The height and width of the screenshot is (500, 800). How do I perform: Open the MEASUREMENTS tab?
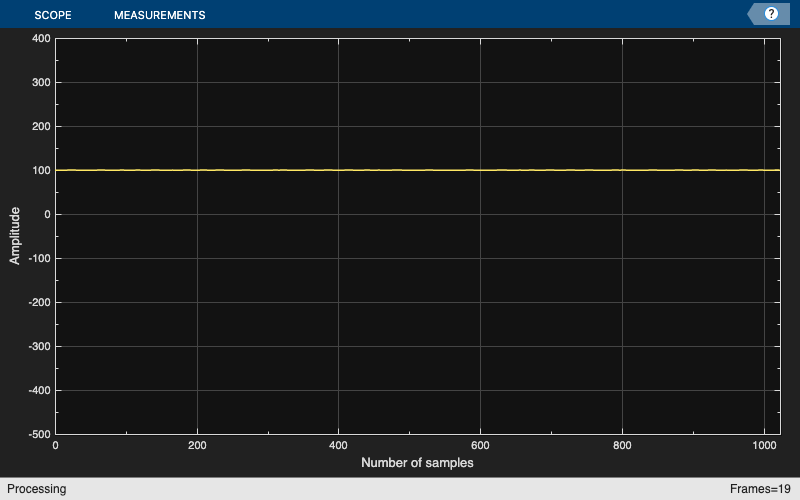coord(160,15)
